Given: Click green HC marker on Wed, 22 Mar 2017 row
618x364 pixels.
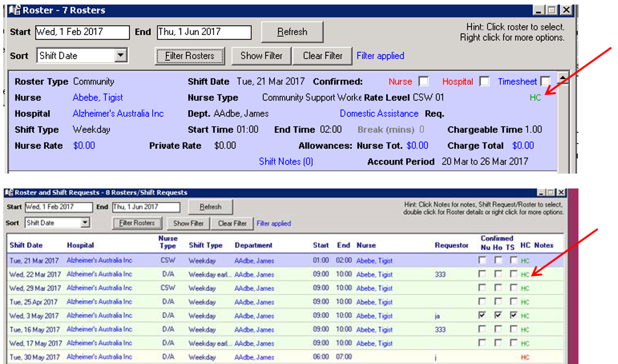Looking at the screenshot, I should click(525, 274).
